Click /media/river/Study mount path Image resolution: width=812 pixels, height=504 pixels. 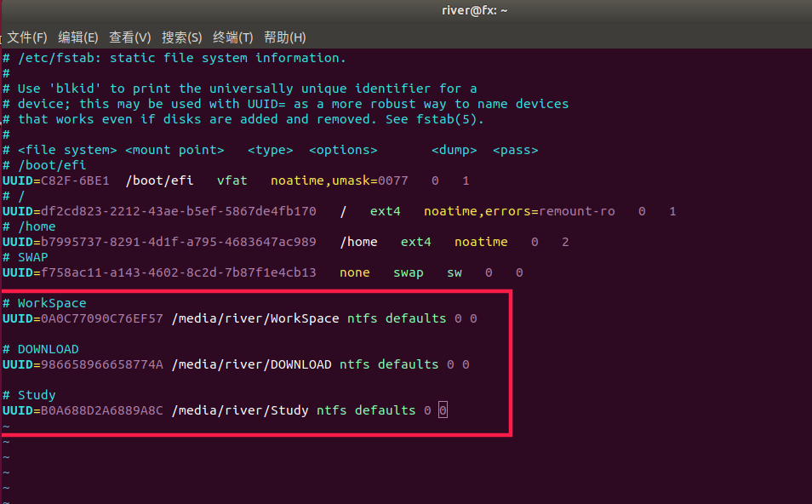coord(240,410)
